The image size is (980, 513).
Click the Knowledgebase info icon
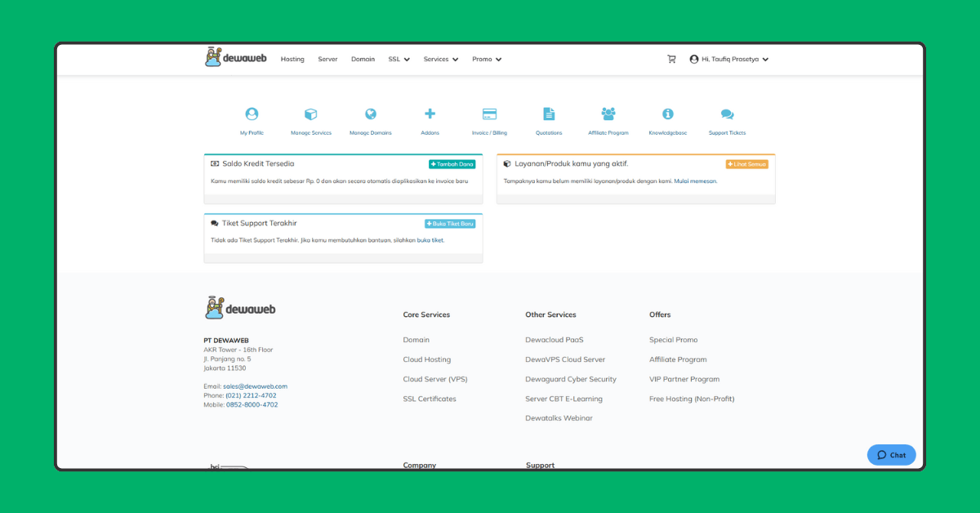(x=667, y=114)
